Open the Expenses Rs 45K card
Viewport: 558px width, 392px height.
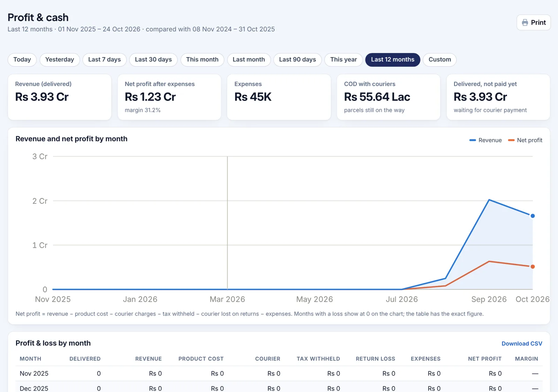(279, 97)
